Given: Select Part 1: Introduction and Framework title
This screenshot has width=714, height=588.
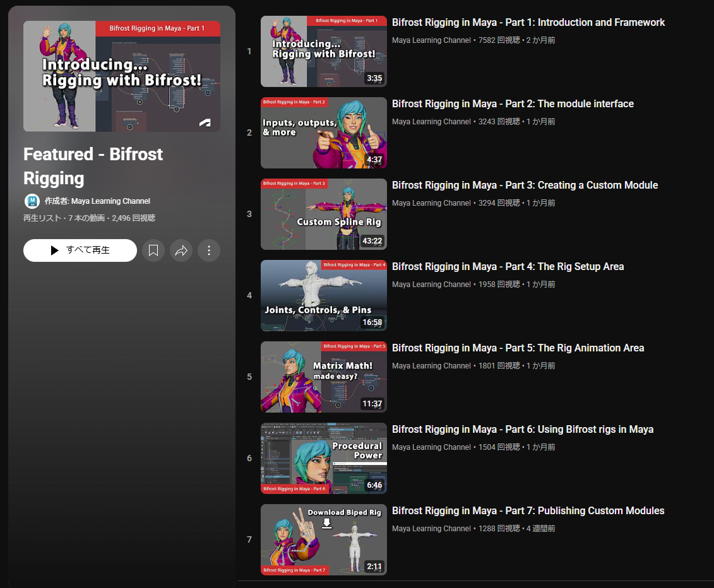Looking at the screenshot, I should [528, 23].
